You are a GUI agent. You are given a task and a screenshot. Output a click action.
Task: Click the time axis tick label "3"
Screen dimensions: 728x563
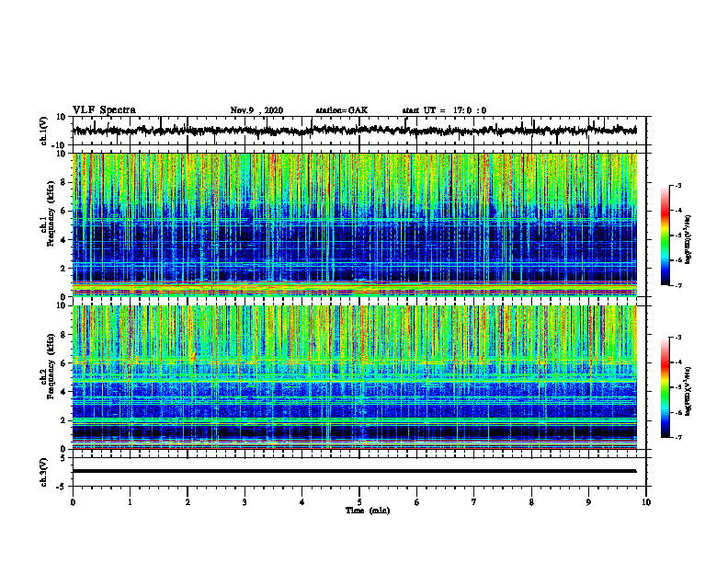tap(245, 502)
